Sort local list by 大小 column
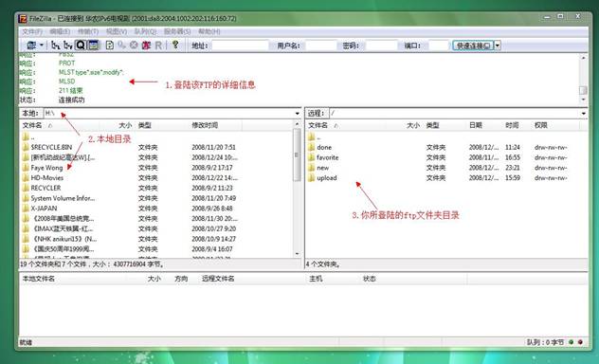 [x=125, y=125]
